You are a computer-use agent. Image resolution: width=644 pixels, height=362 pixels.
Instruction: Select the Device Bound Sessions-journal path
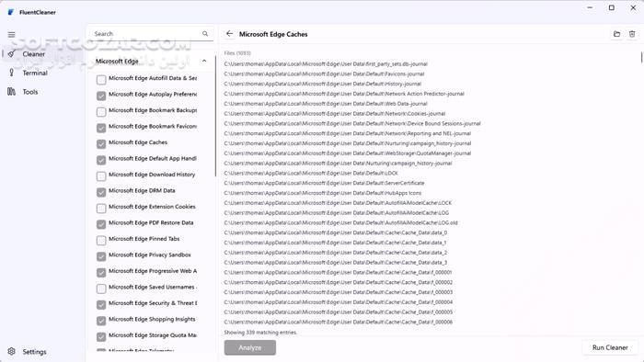pos(352,123)
